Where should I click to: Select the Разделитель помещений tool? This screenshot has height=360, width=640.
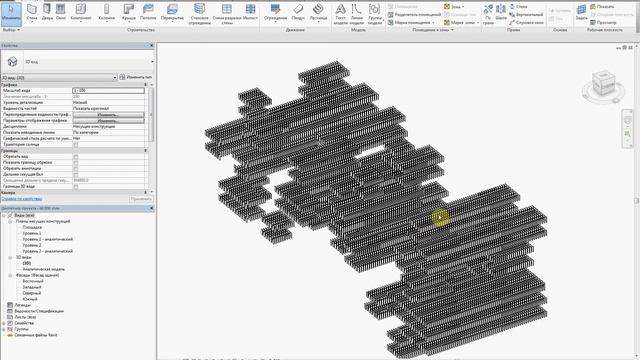pyautogui.click(x=414, y=15)
